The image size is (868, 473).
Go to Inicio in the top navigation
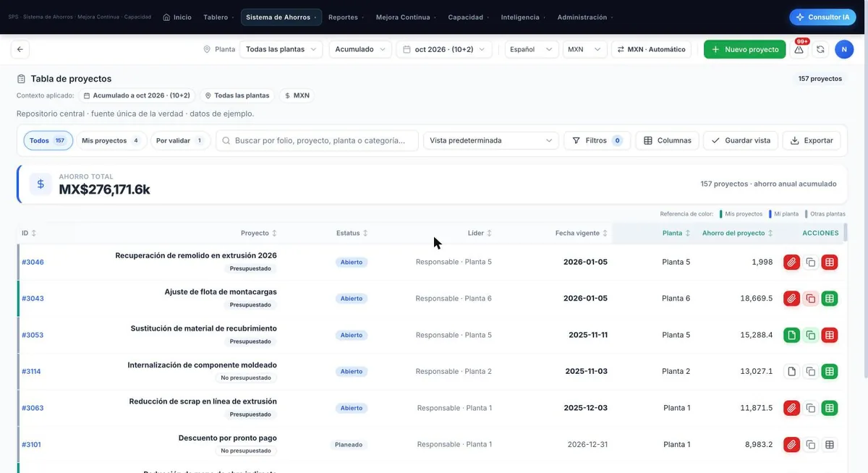(x=177, y=17)
